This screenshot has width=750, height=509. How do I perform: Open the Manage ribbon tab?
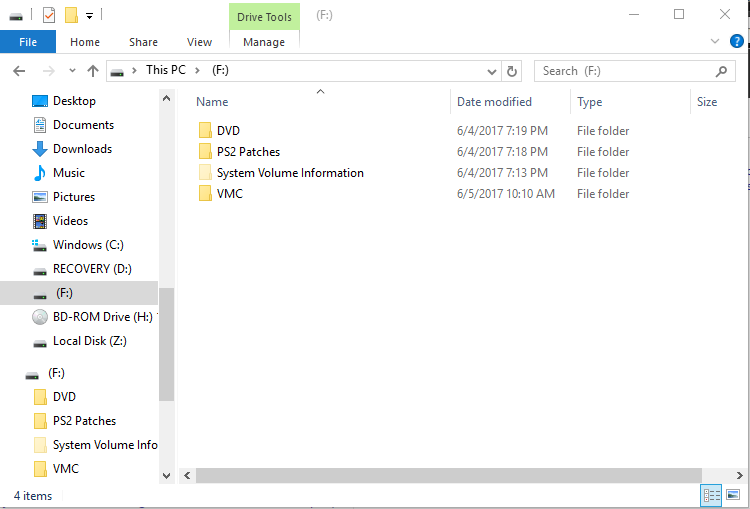pyautogui.click(x=264, y=42)
